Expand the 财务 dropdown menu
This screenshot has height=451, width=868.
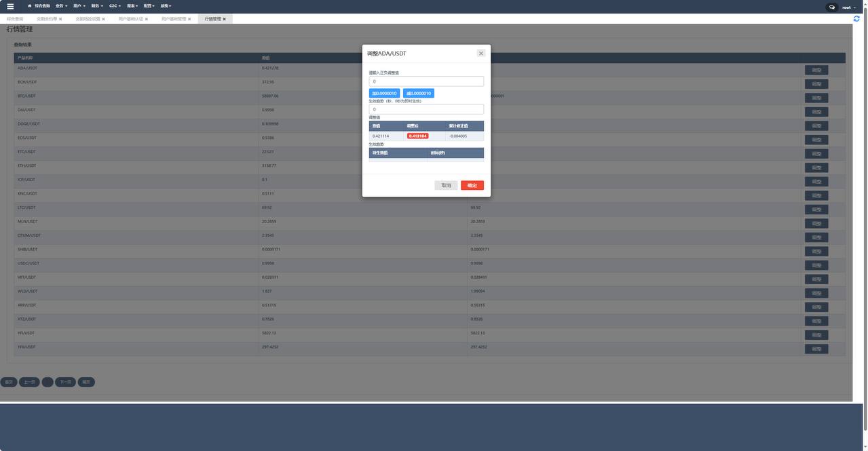[x=97, y=6]
